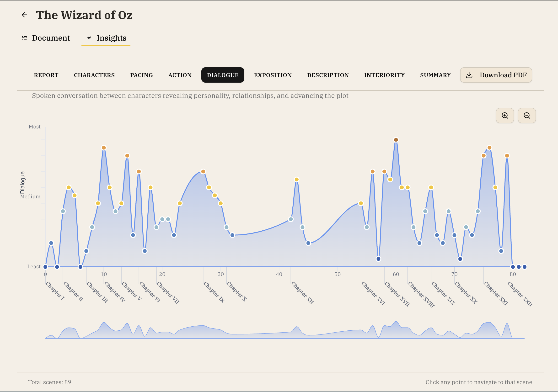Image resolution: width=558 pixels, height=392 pixels.
Task: Click the Insights asterisk icon
Action: coord(89,38)
